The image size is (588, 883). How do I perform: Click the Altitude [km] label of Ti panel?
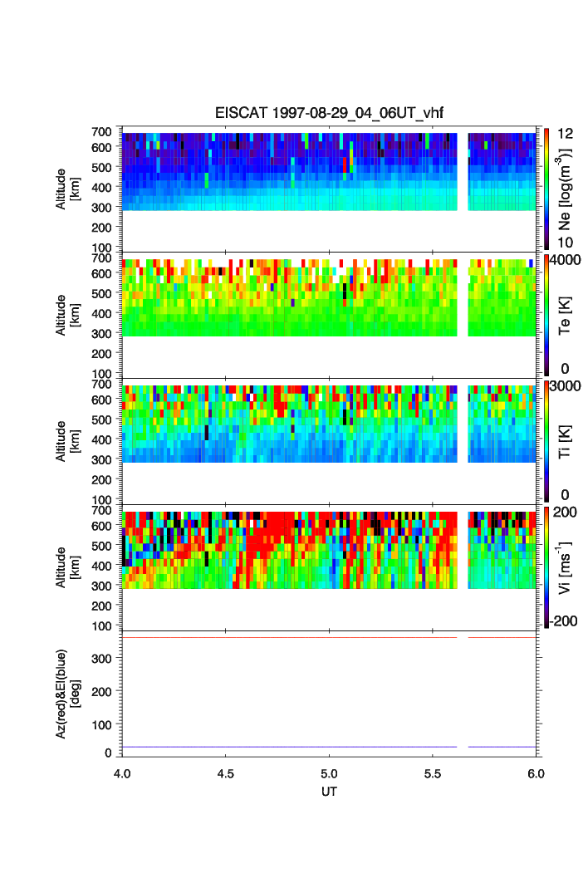coord(67,442)
